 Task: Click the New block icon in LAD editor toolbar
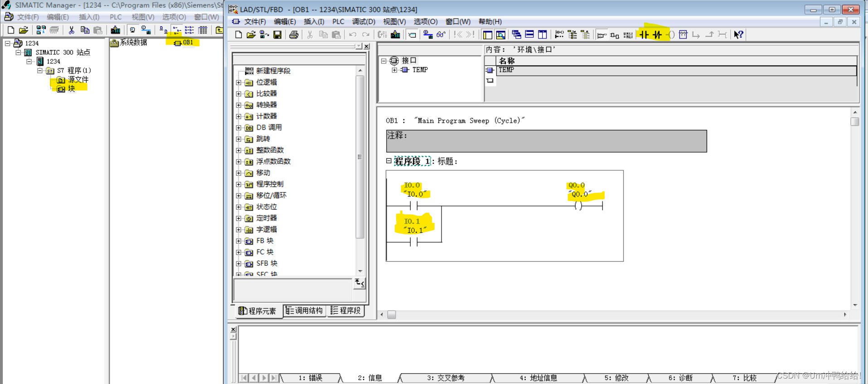(238, 35)
